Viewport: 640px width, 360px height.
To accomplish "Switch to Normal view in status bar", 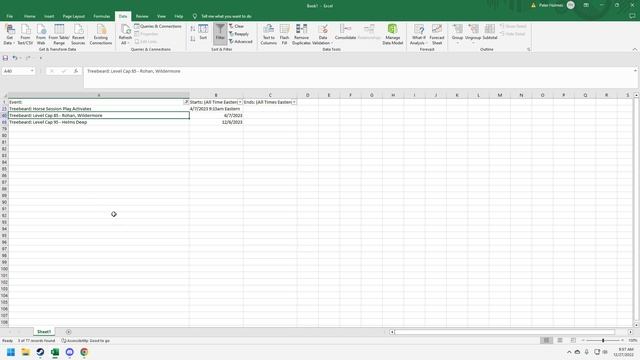I will 546,340.
